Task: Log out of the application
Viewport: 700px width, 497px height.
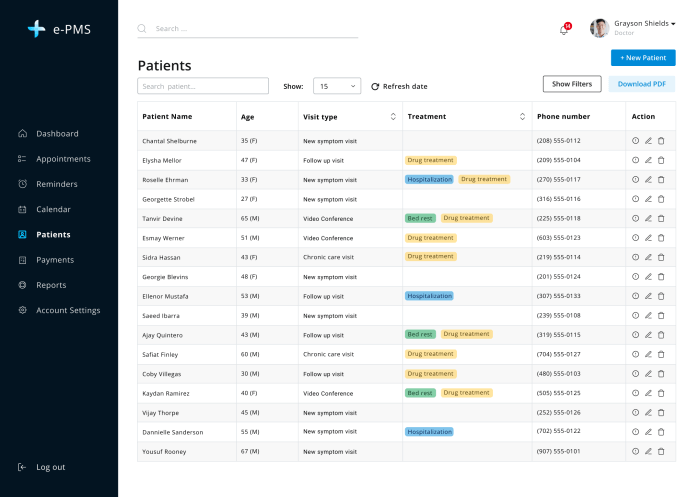Action: click(x=50, y=467)
